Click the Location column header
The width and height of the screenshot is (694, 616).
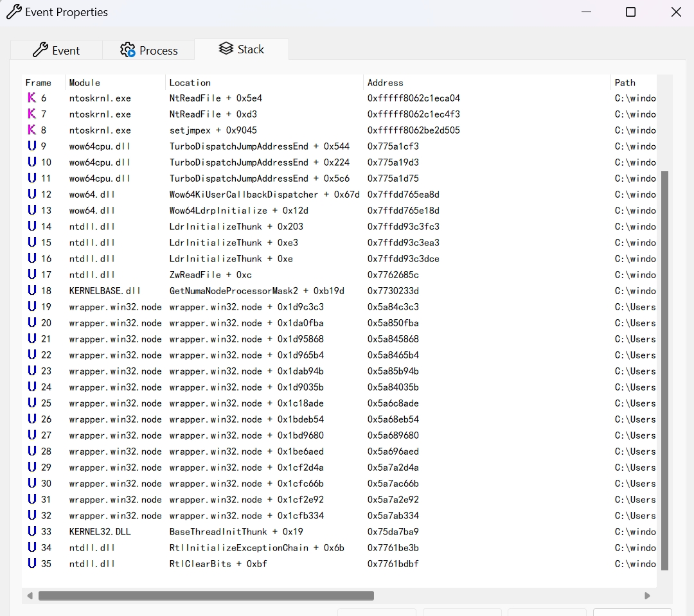click(x=190, y=83)
